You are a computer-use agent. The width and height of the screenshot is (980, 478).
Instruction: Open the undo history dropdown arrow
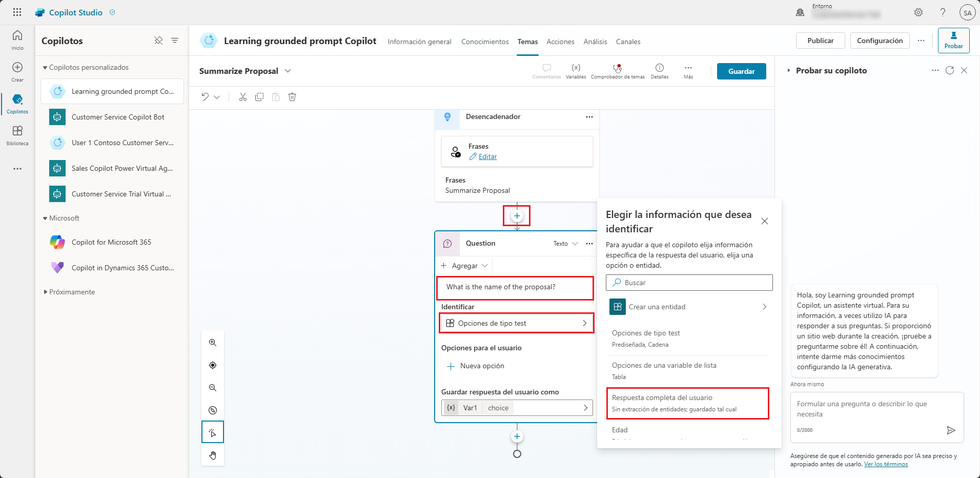point(217,97)
